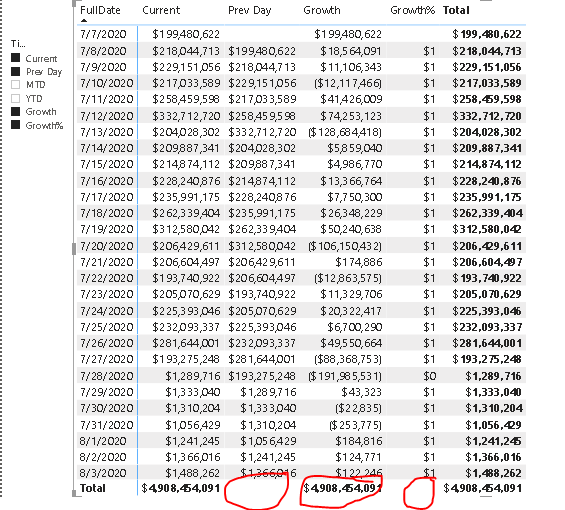Select the 7/21/2020 date cell
This screenshot has width=565, height=510.
[x=107, y=262]
